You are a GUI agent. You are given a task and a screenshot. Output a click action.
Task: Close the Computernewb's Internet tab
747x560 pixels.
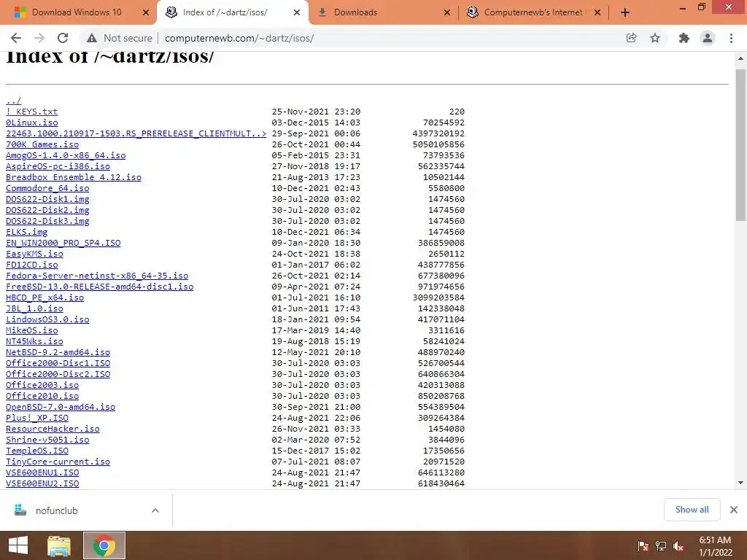tap(597, 13)
